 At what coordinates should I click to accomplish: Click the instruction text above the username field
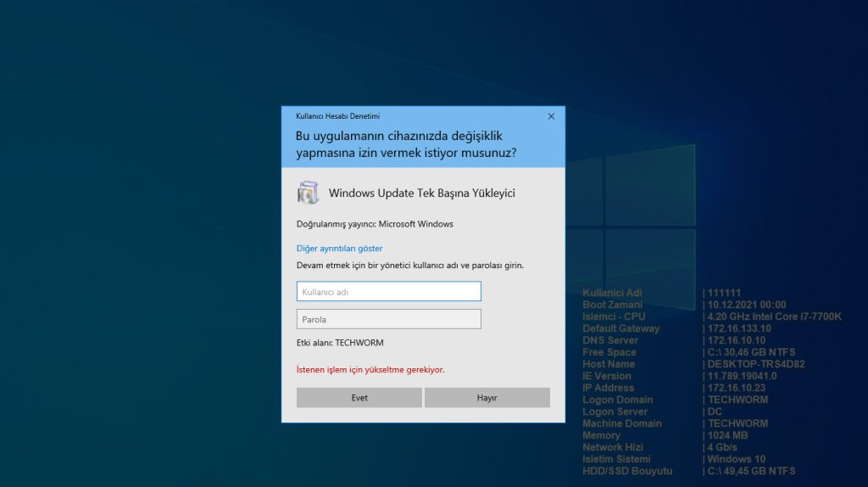[x=409, y=265]
